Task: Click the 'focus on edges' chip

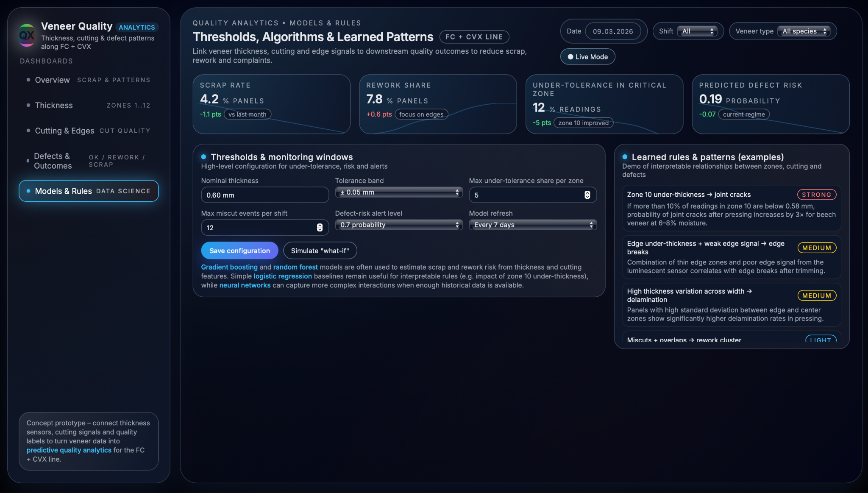Action: pos(421,114)
